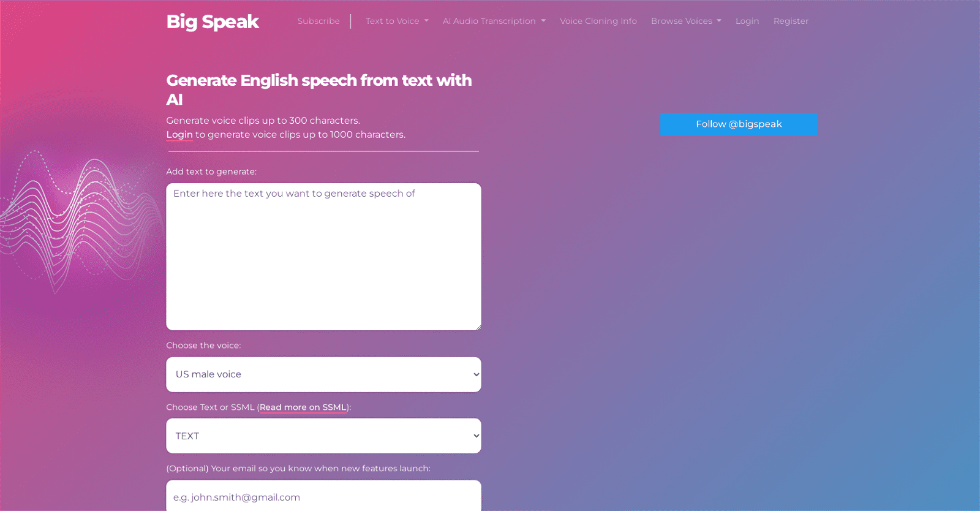
Task: Click the Add text to generate label
Action: (x=211, y=172)
